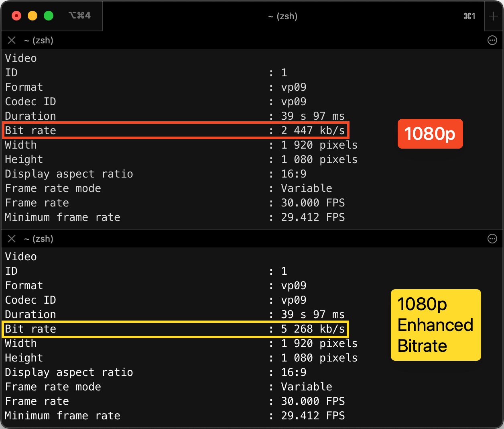Select the bottom pane's ~ (zsh) tab label
504x429 pixels.
click(x=39, y=239)
